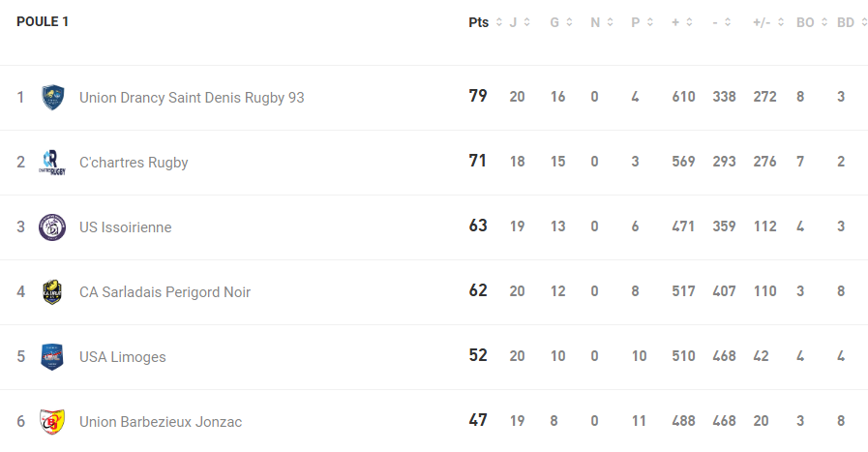The image size is (868, 452).
Task: Open the C'chartres Rugby team page
Action: 134,163
